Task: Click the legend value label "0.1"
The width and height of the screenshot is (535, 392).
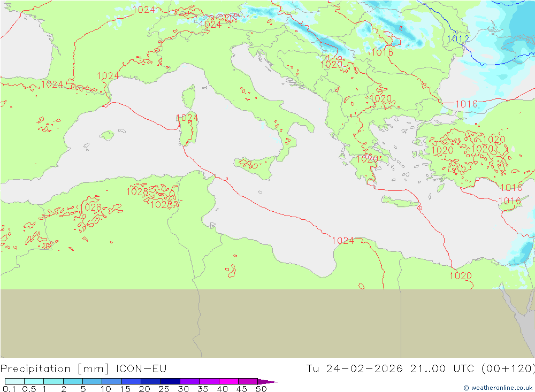Action: [9, 389]
